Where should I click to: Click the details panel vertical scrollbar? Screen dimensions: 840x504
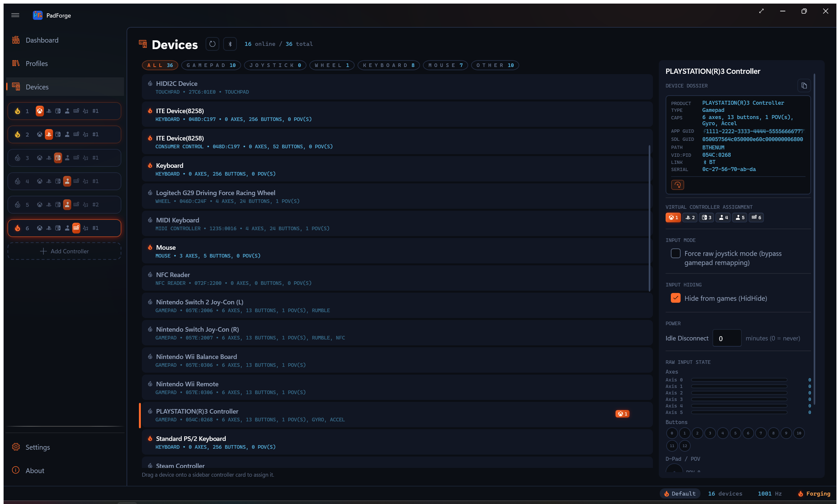coord(815,239)
